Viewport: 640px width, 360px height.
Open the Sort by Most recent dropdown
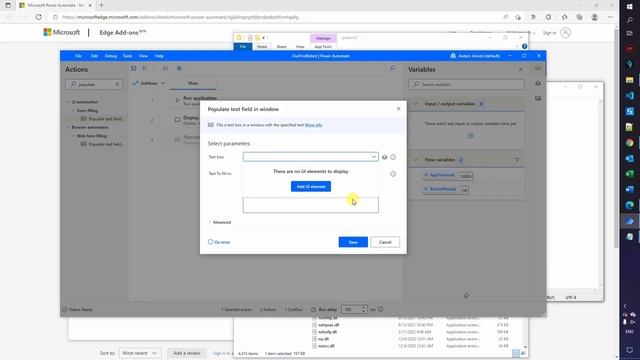[x=140, y=353]
